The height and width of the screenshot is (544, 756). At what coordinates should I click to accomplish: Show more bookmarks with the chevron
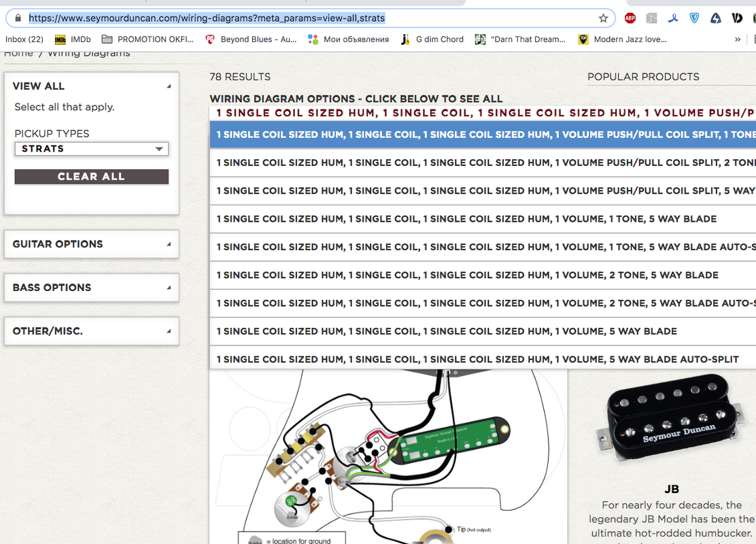(738, 39)
